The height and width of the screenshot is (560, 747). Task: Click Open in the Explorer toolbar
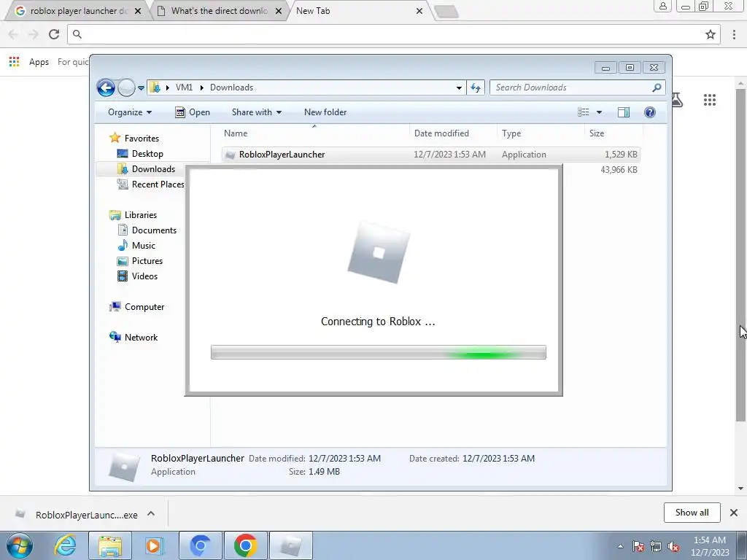pos(193,112)
